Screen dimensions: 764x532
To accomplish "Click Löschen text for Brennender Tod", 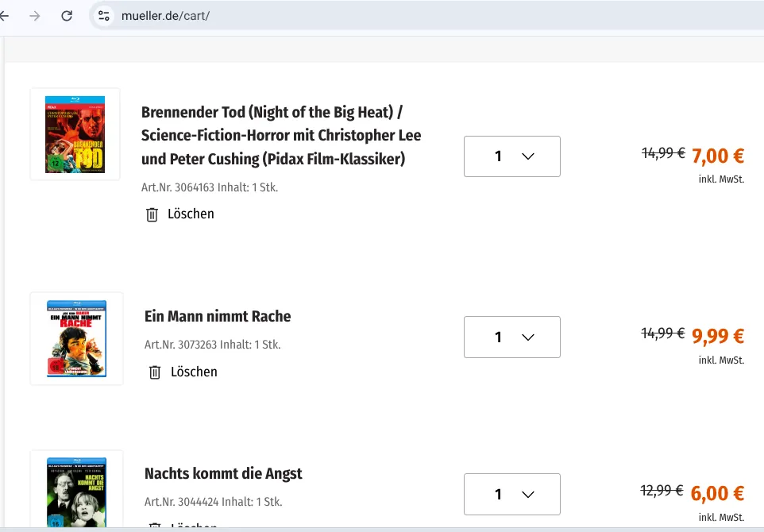I will click(x=191, y=214).
